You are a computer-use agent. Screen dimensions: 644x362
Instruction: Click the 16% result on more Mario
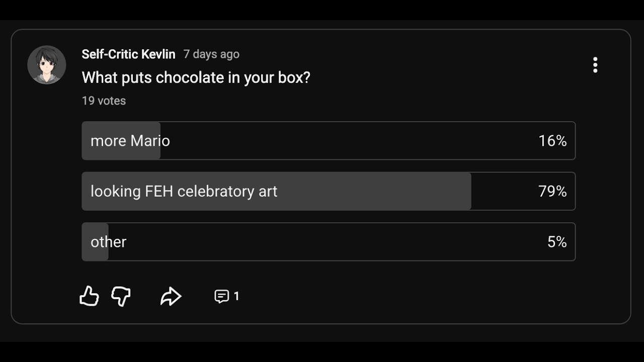[x=552, y=141]
